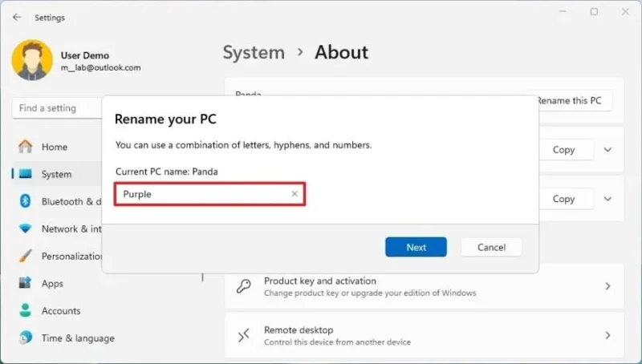The width and height of the screenshot is (642, 364).
Task: Expand section beside the upper Copy button
Action: [x=608, y=150]
